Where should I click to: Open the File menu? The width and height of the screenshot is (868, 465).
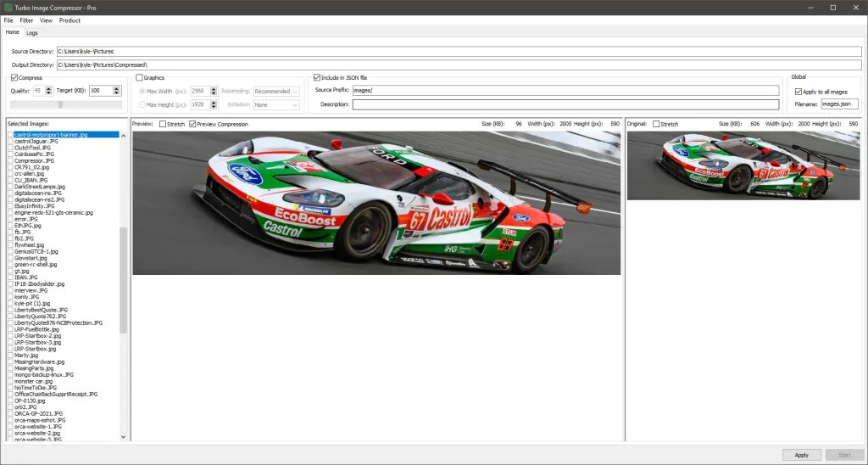8,20
